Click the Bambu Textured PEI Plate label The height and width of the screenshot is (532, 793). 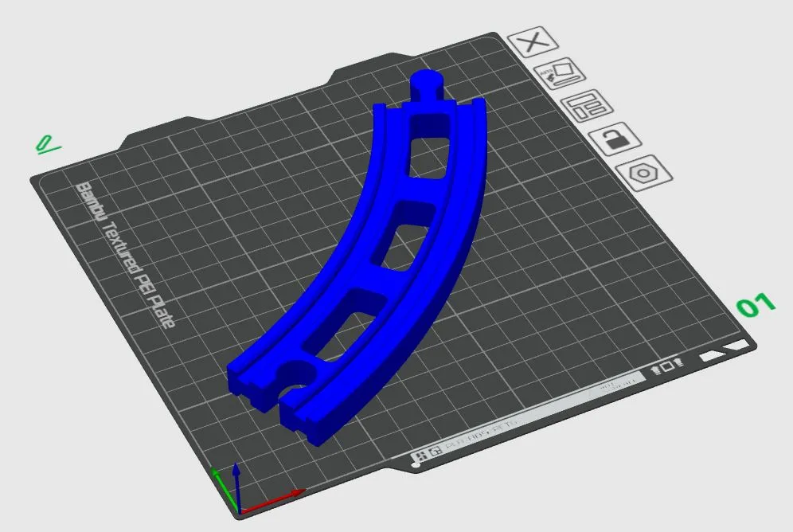click(x=125, y=256)
